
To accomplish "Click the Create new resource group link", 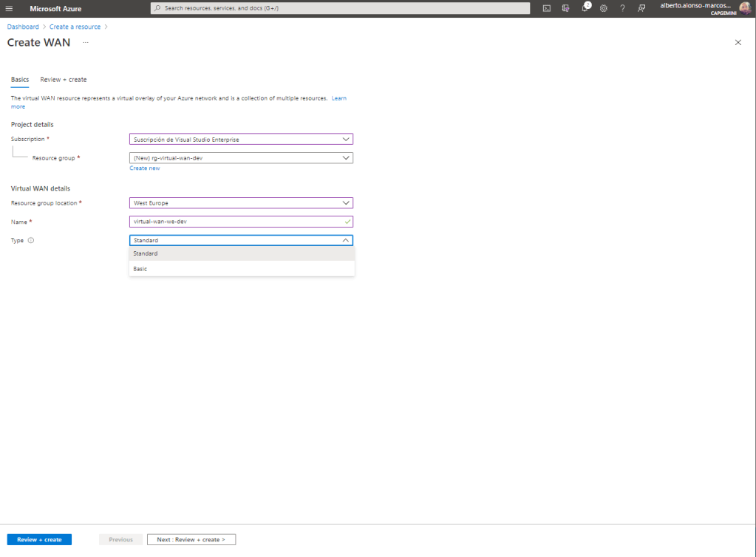I will click(x=145, y=168).
